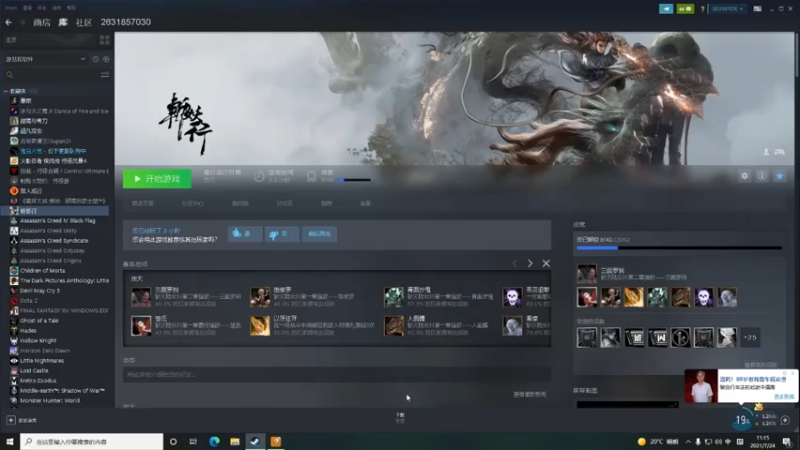Open account name dropdown at top right
Image resolution: width=800 pixels, height=450 pixels.
[728, 9]
